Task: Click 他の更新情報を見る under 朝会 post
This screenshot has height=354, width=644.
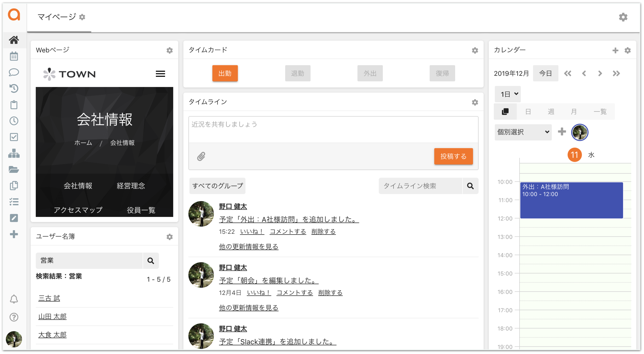Action: pos(248,308)
